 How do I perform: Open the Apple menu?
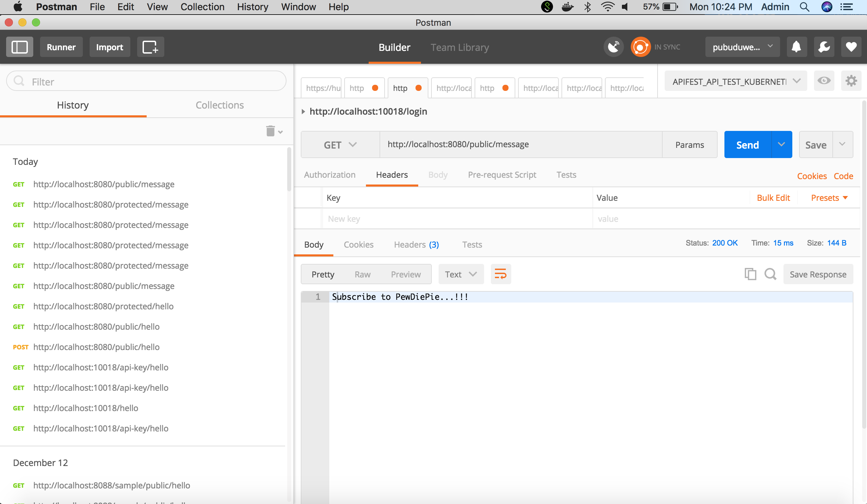click(x=18, y=6)
